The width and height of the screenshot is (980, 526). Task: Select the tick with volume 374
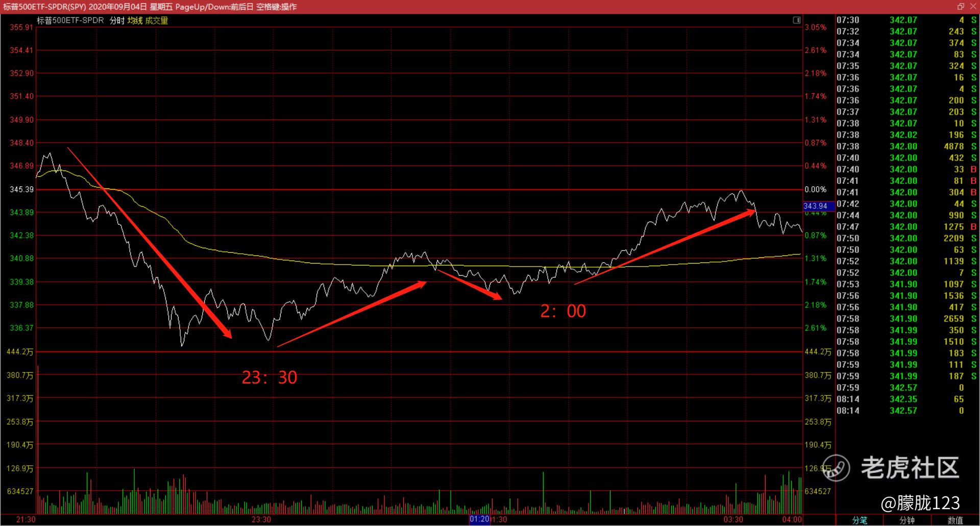[906, 43]
